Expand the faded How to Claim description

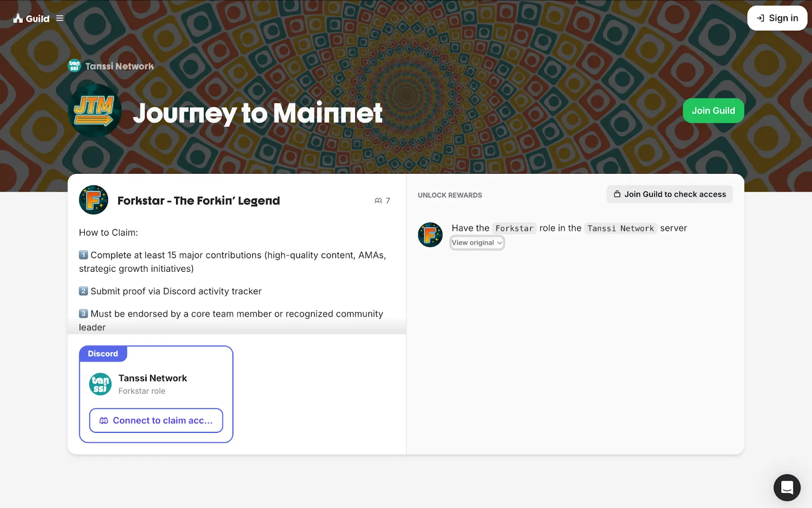tap(236, 326)
